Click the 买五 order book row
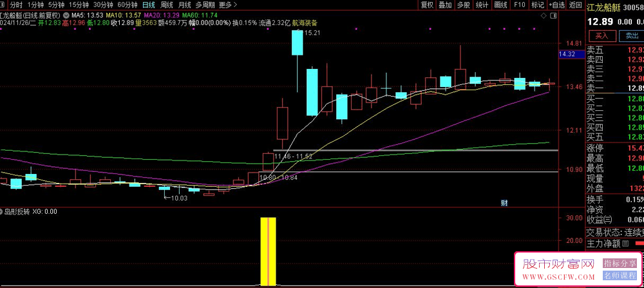Screen dimensions: 644x288 [614, 137]
